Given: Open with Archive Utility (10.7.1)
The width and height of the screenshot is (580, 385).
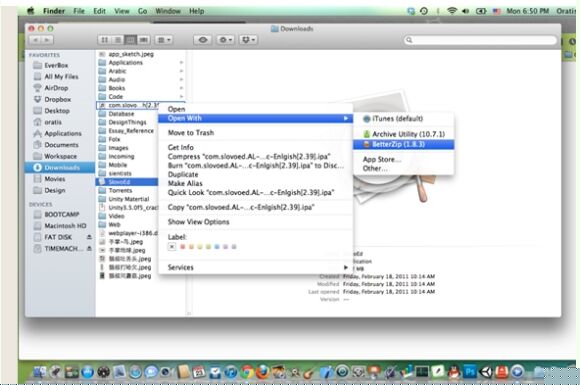Looking at the screenshot, I should 404,134.
